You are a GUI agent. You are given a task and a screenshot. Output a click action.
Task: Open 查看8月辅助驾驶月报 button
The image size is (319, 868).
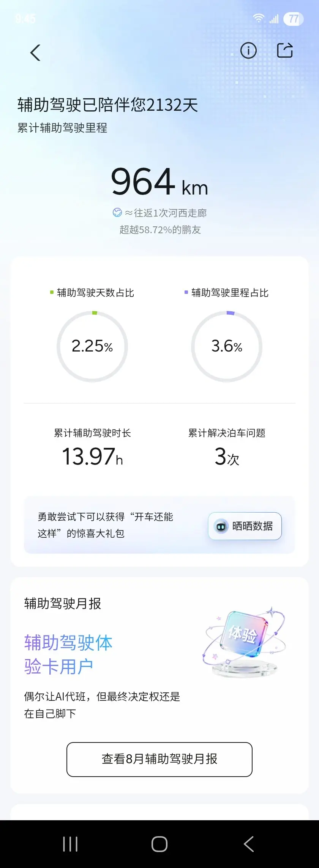point(159,760)
